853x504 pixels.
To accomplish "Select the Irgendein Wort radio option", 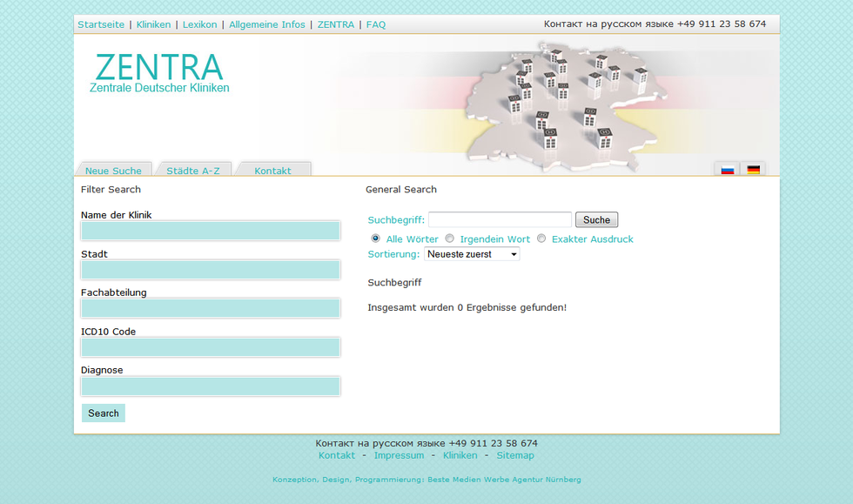I will click(450, 239).
